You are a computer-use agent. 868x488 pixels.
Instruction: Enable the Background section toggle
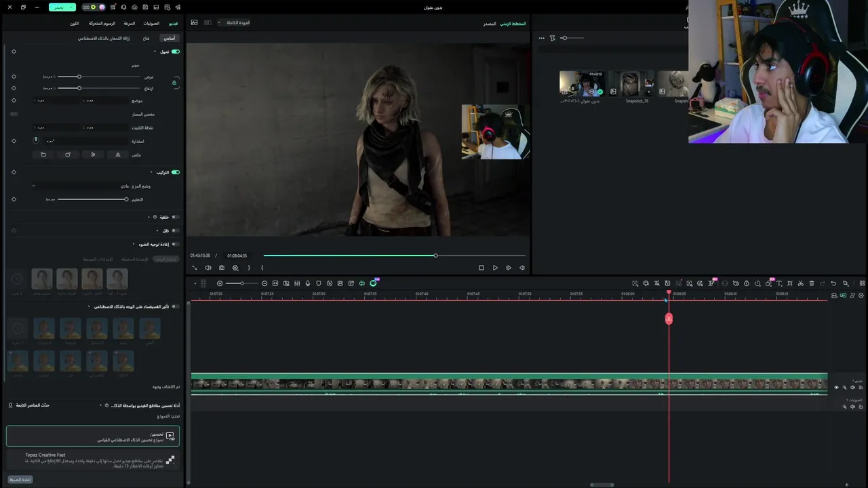(x=175, y=217)
